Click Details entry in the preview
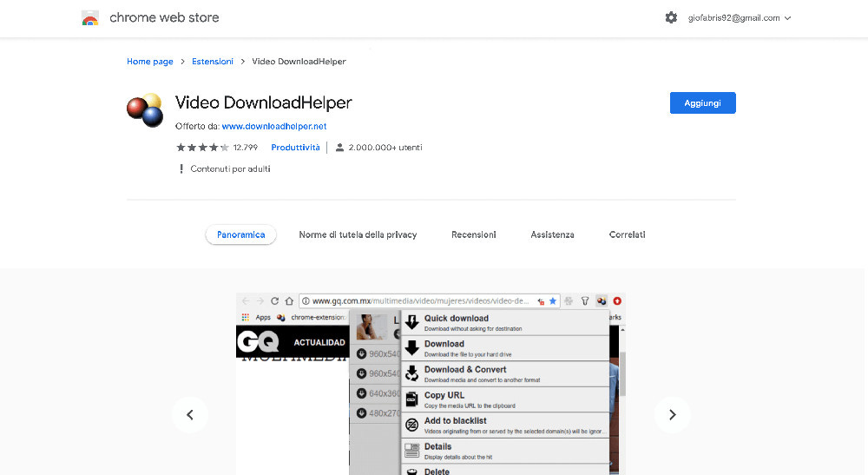 click(506, 452)
